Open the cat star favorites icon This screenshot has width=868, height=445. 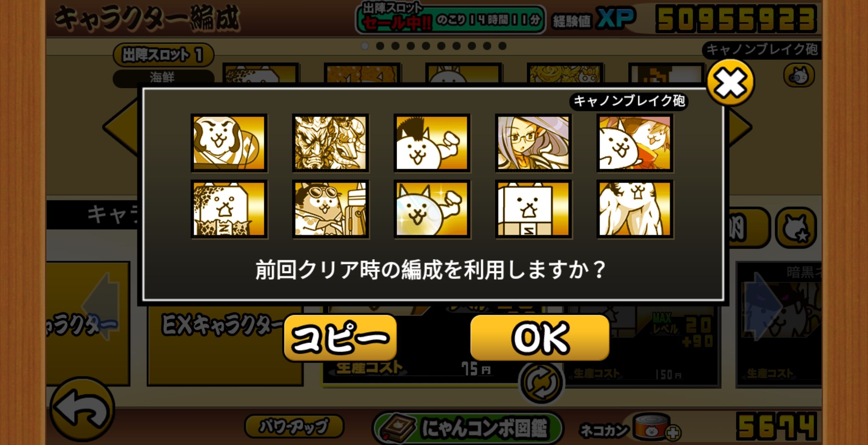[796, 228]
